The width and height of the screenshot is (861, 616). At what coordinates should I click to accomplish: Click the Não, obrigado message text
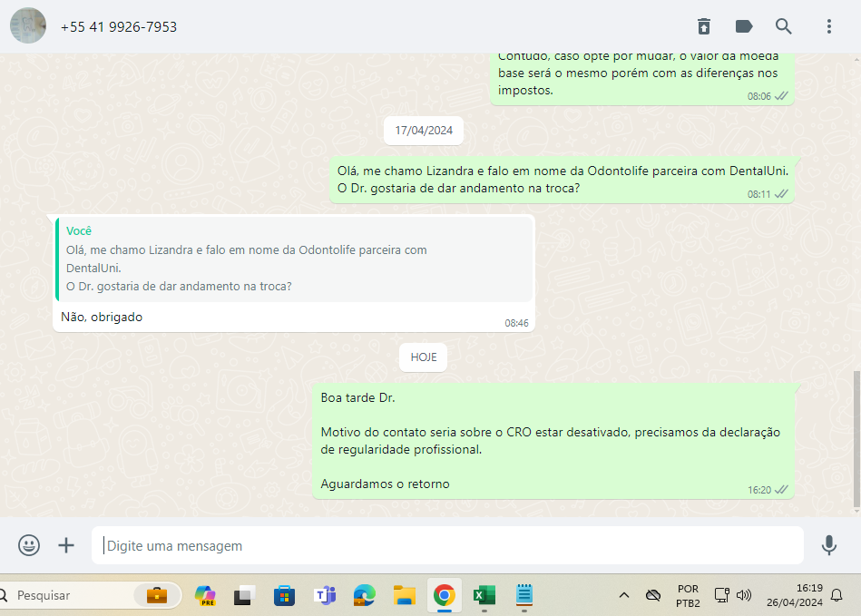point(102,317)
